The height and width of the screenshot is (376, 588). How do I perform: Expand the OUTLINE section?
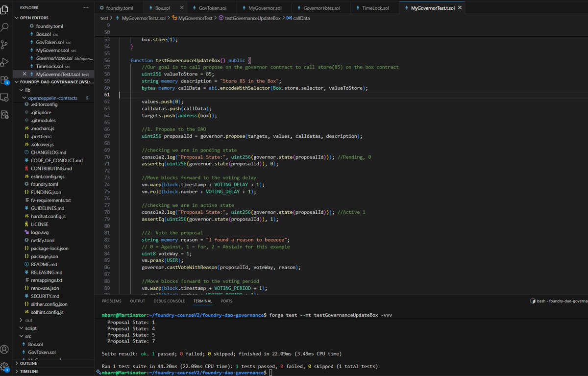pyautogui.click(x=28, y=363)
